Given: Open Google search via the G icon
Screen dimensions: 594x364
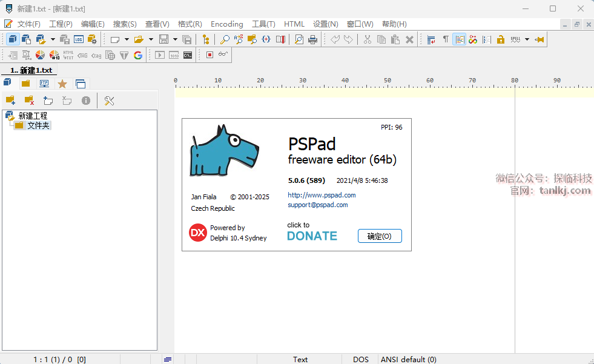Looking at the screenshot, I should coord(138,55).
